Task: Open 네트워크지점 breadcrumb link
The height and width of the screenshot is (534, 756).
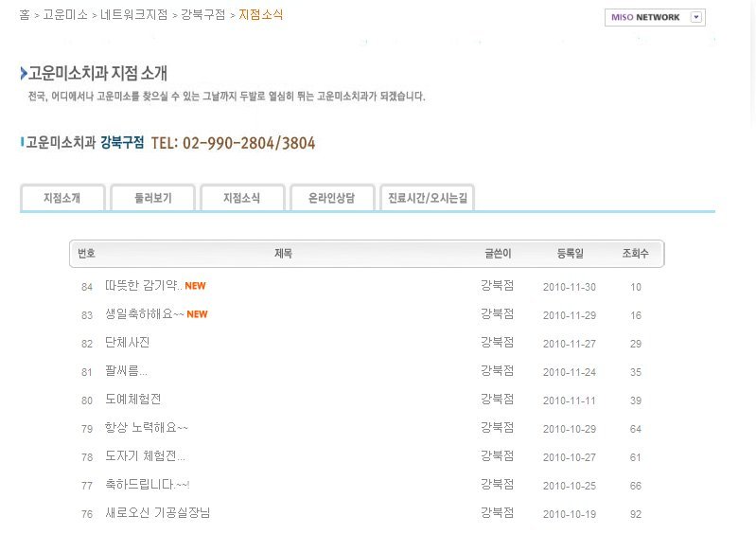Action: coord(134,15)
